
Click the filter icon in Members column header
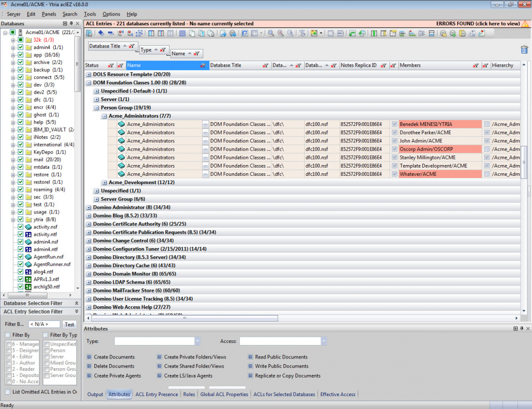(475, 66)
